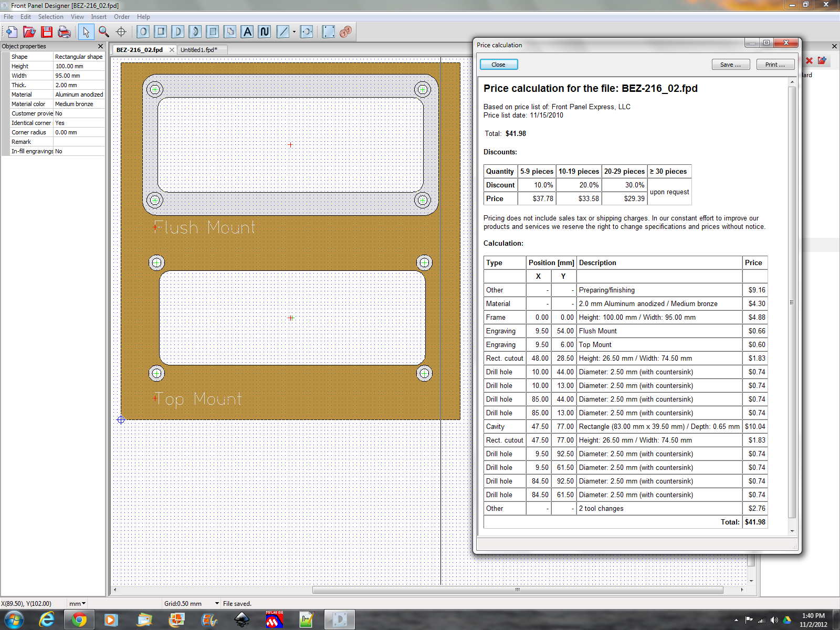
Task: Open the Edit menu
Action: point(26,17)
